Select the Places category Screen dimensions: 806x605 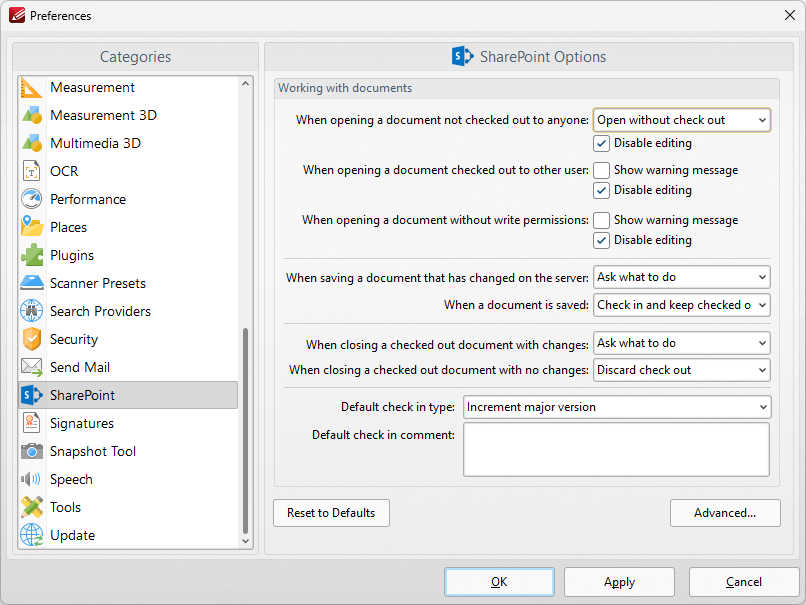tap(129, 227)
